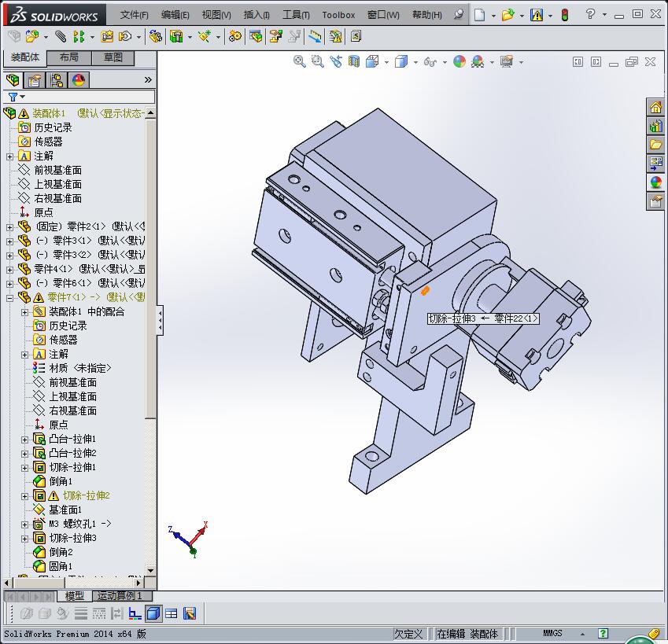
Task: Expand the 零件4<1> component node
Action: pyautogui.click(x=9, y=270)
